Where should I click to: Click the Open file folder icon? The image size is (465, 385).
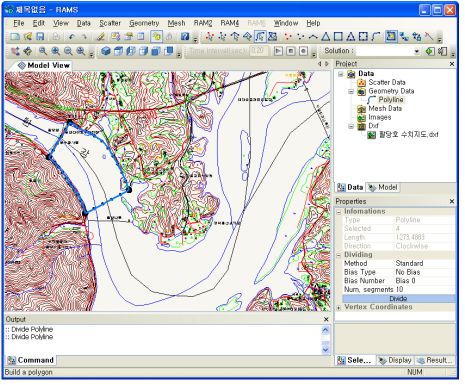click(x=28, y=36)
